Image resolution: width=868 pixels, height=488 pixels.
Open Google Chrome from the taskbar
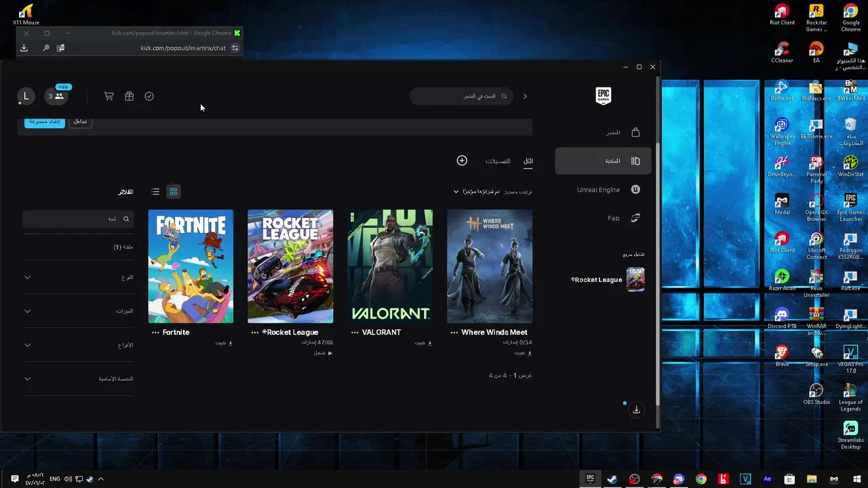coord(701,479)
